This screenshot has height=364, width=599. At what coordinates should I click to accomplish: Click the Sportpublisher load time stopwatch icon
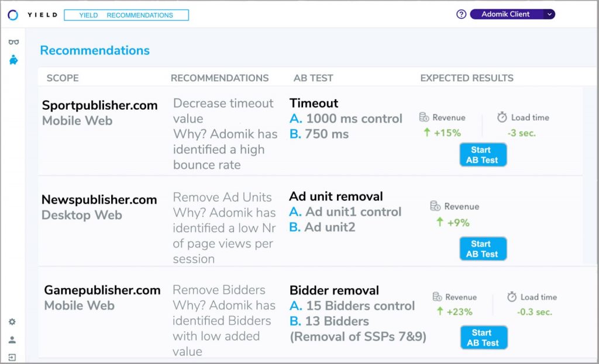(502, 117)
